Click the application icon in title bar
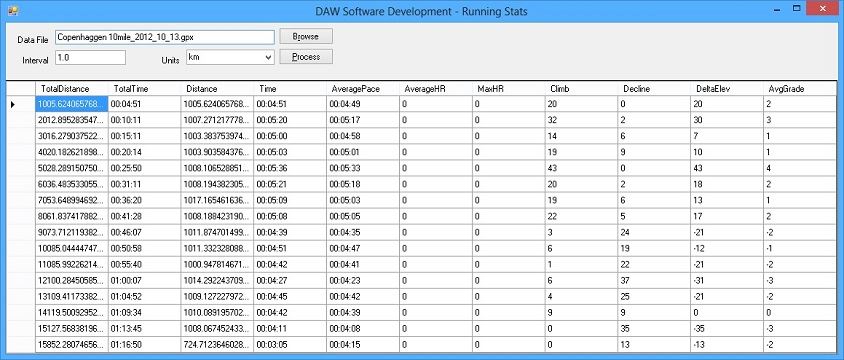 [x=13, y=10]
